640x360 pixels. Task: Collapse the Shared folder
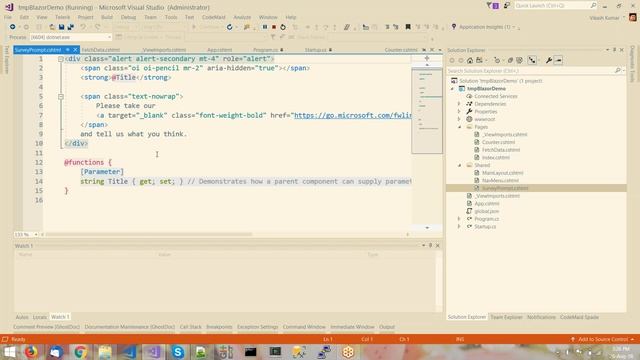pos(459,165)
